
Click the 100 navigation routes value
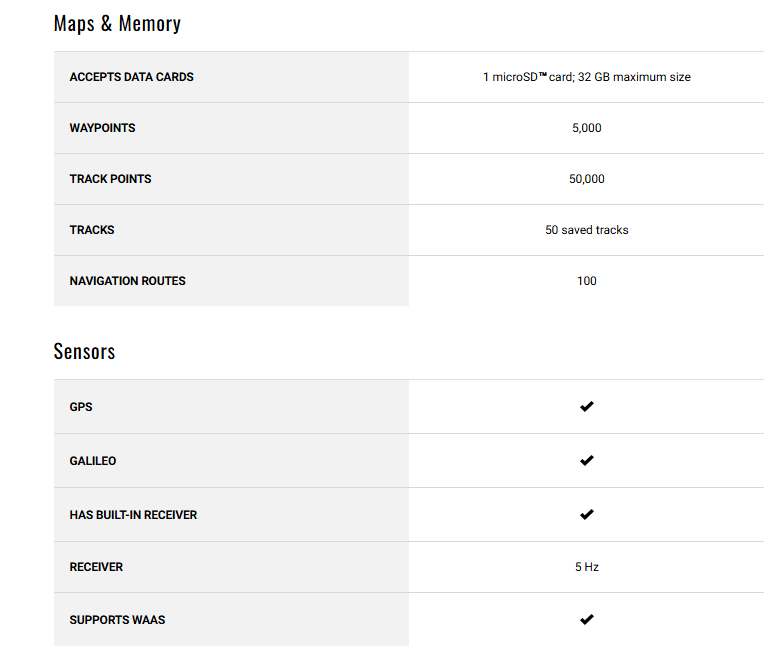tap(587, 281)
